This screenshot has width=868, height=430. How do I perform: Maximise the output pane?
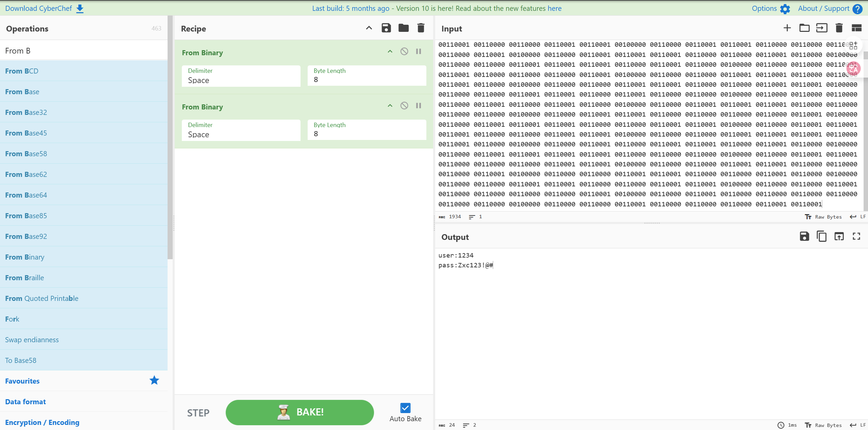[x=856, y=237]
